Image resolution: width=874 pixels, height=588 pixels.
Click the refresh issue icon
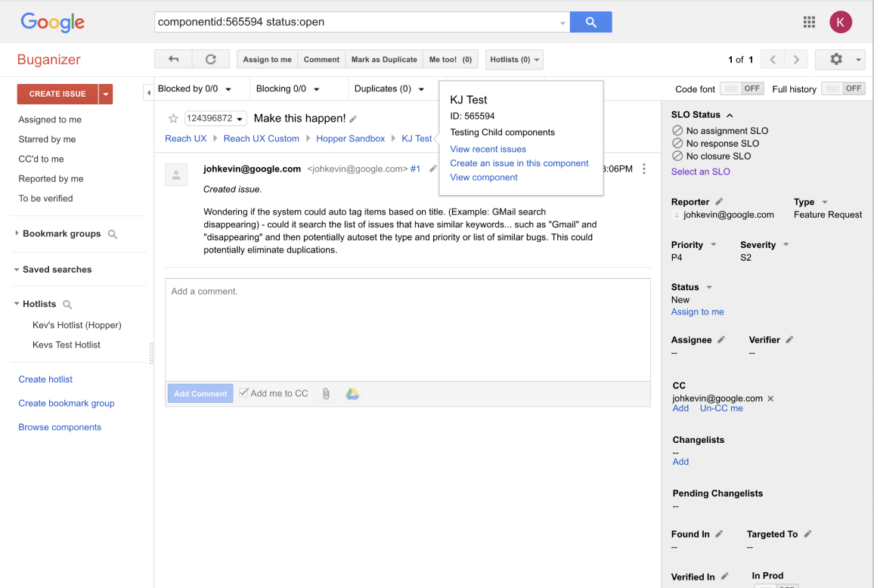pyautogui.click(x=211, y=60)
